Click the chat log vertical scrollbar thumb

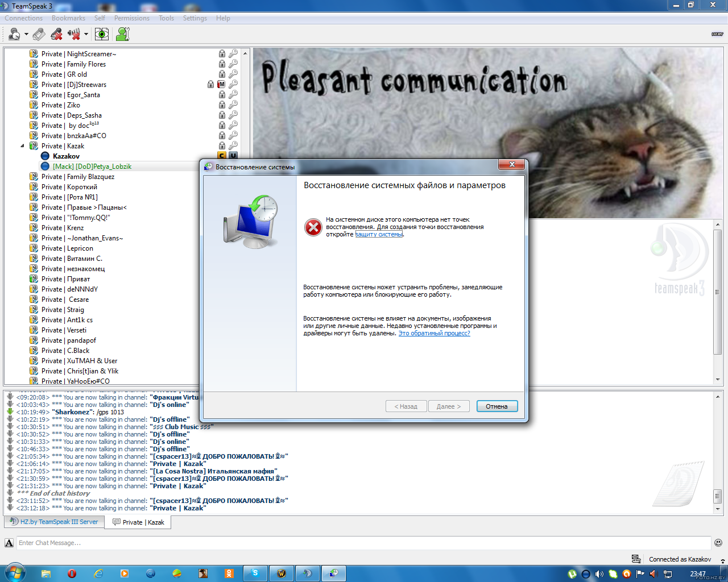(717, 496)
